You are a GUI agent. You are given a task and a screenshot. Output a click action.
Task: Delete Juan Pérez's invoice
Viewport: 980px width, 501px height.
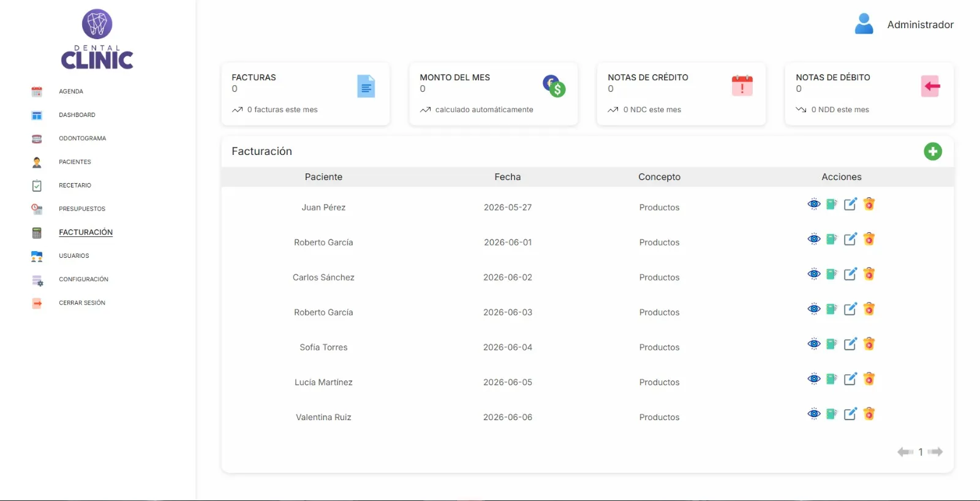pyautogui.click(x=869, y=204)
